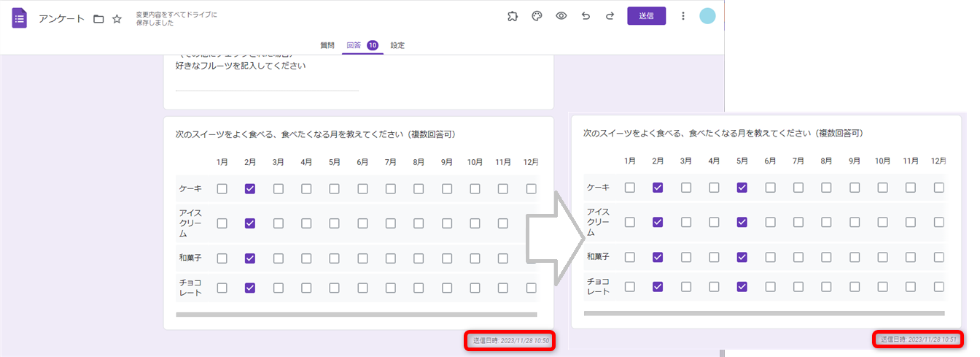Uncheck ケーキ 2月 checkbox in left grid
The height and width of the screenshot is (357, 980).
tap(250, 188)
